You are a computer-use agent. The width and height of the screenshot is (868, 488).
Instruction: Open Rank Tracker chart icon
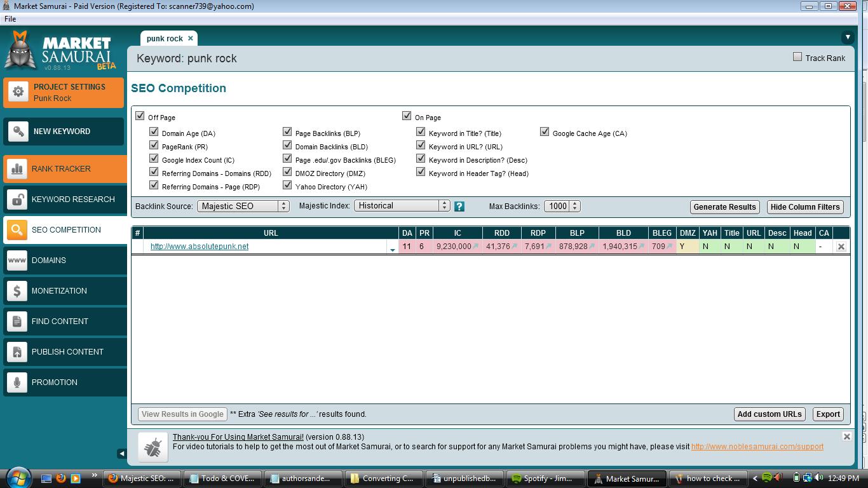17,169
